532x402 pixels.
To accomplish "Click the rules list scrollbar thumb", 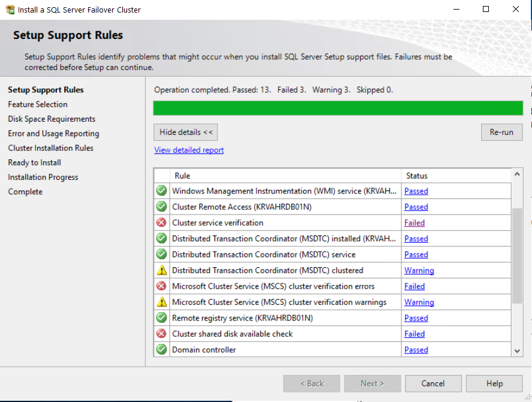I will pos(517,256).
